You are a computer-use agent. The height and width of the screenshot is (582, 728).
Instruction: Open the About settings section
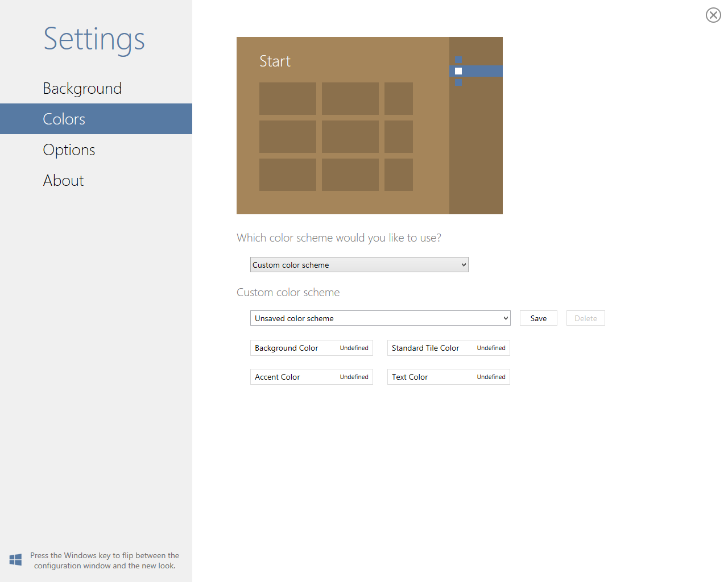point(63,180)
